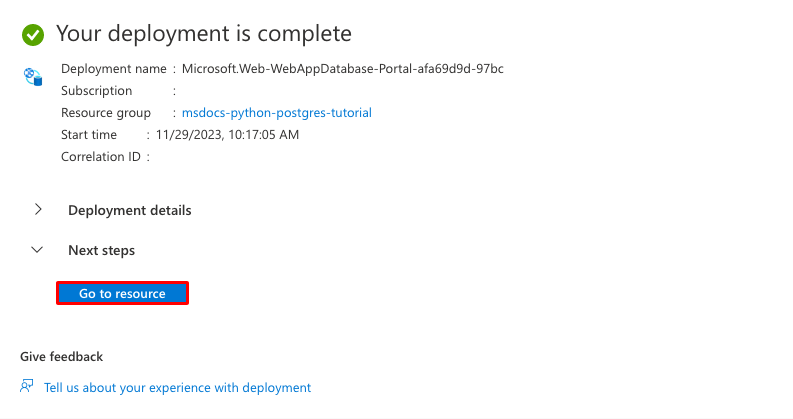Click the Deployment details section label
The height and width of the screenshot is (419, 793).
[129, 210]
